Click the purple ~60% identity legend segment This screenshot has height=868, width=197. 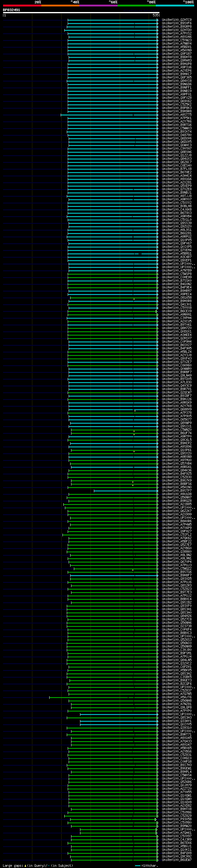point(98,6)
